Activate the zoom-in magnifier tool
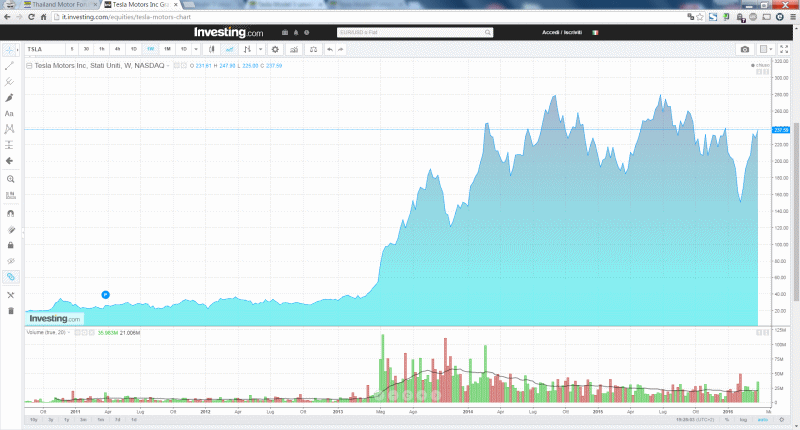The height and width of the screenshot is (430, 800). tap(10, 179)
